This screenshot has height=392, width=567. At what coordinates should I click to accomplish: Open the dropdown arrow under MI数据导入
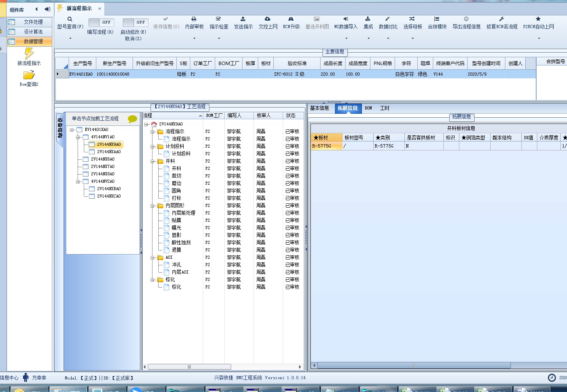click(346, 38)
